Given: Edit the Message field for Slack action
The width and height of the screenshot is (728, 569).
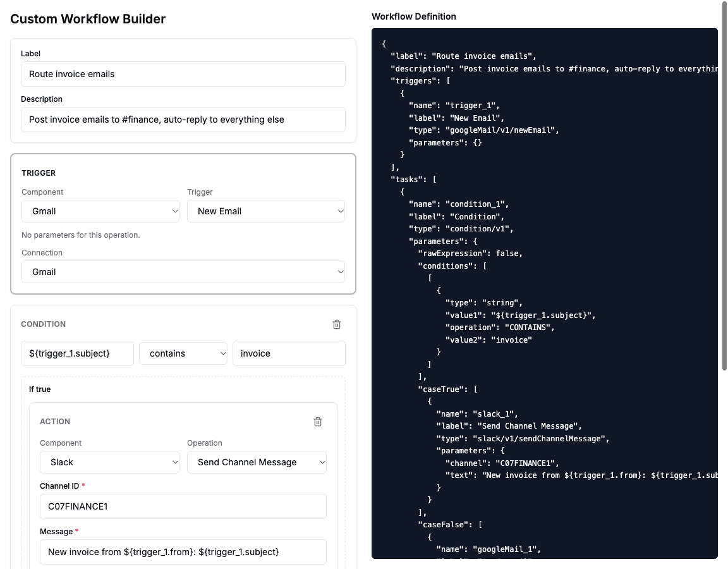Looking at the screenshot, I should point(183,552).
